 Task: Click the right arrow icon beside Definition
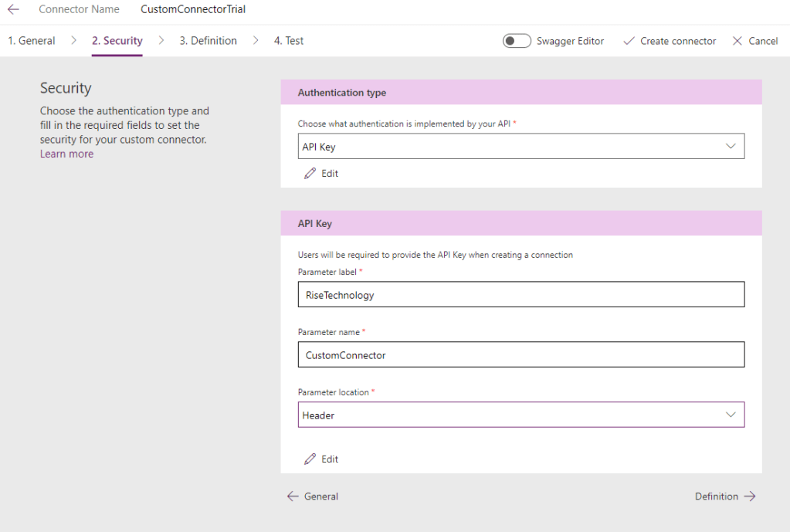(x=749, y=496)
